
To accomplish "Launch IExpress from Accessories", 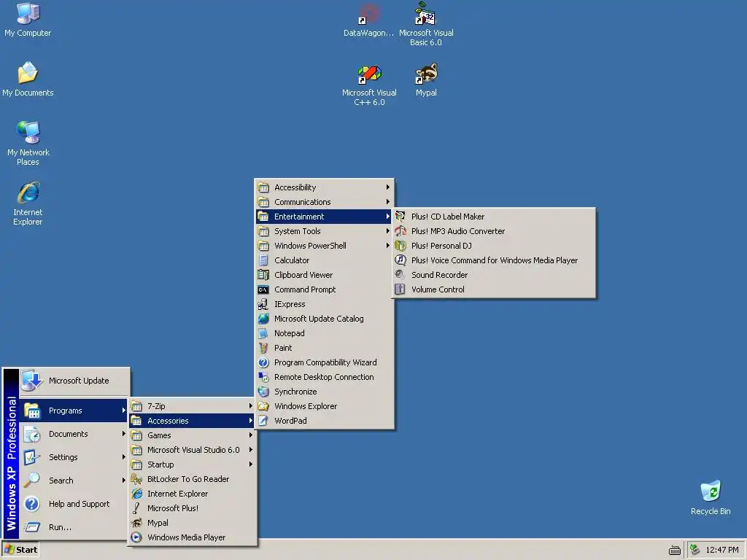I will pyautogui.click(x=325, y=304).
